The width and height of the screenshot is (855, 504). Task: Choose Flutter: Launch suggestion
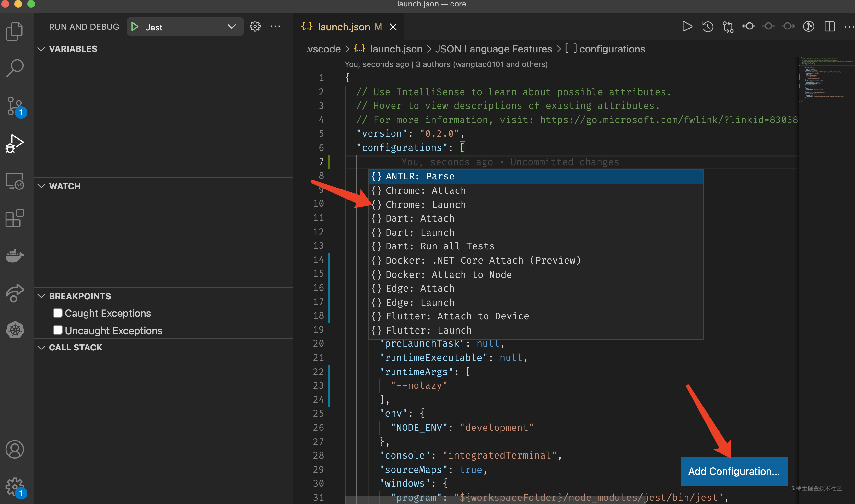[536, 330]
